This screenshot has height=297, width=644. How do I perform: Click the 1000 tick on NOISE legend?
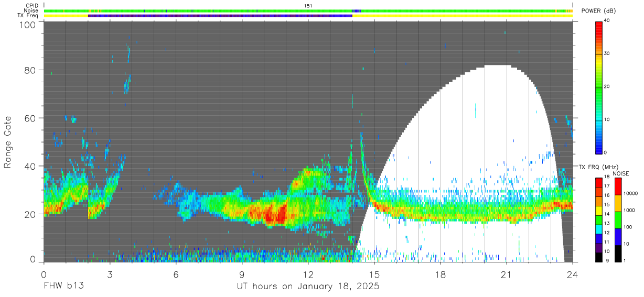point(629,211)
